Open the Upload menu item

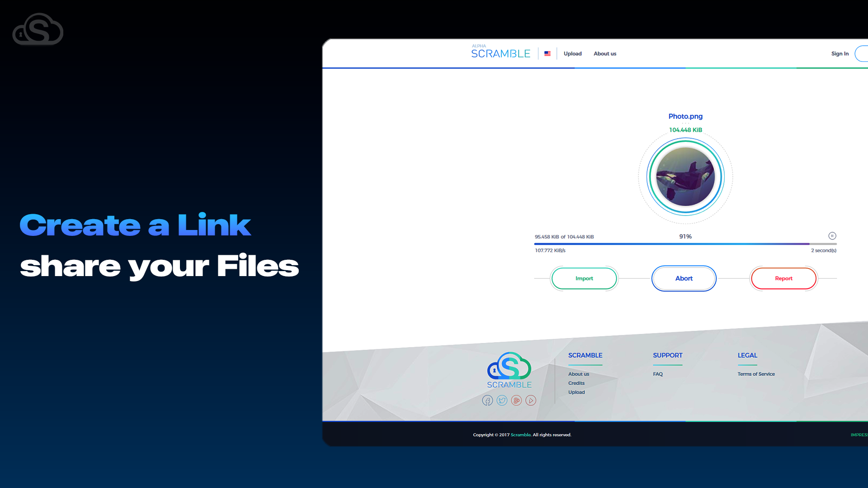pyautogui.click(x=572, y=53)
